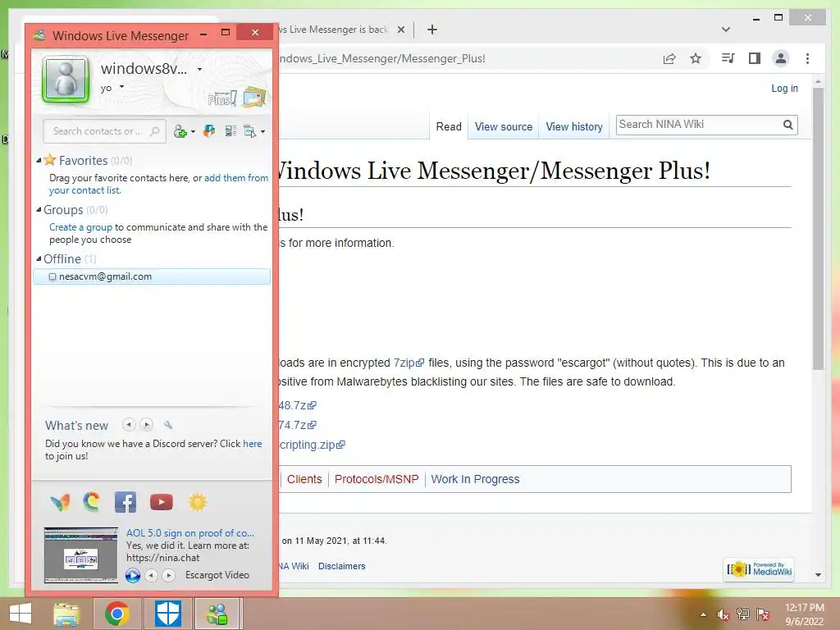Screen dimensions: 840x630
Task: Click the user avatar picture in Messenger
Action: tap(66, 80)
